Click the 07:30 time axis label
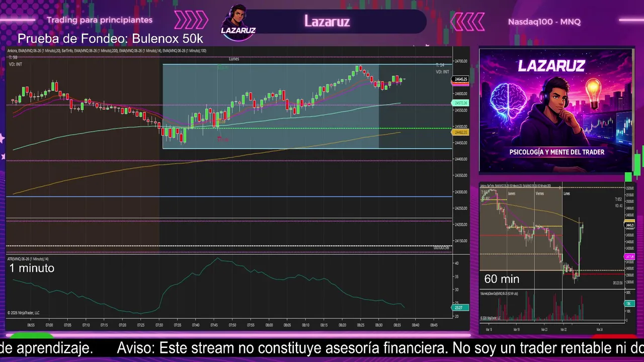Screen dimensions: 644x362 pos(159,325)
